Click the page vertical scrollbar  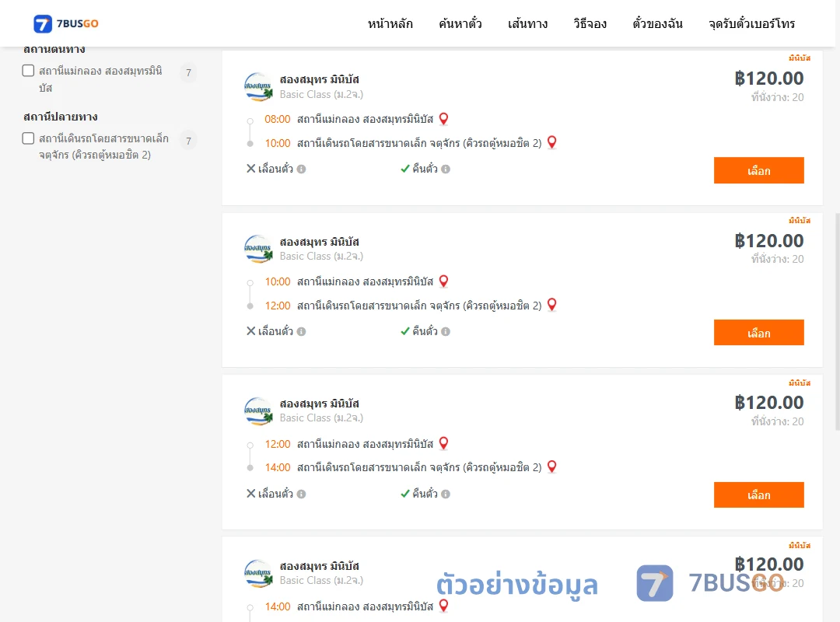[838, 321]
